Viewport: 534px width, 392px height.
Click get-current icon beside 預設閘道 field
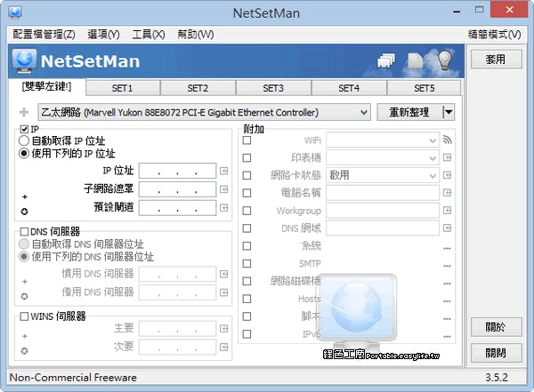(x=223, y=208)
